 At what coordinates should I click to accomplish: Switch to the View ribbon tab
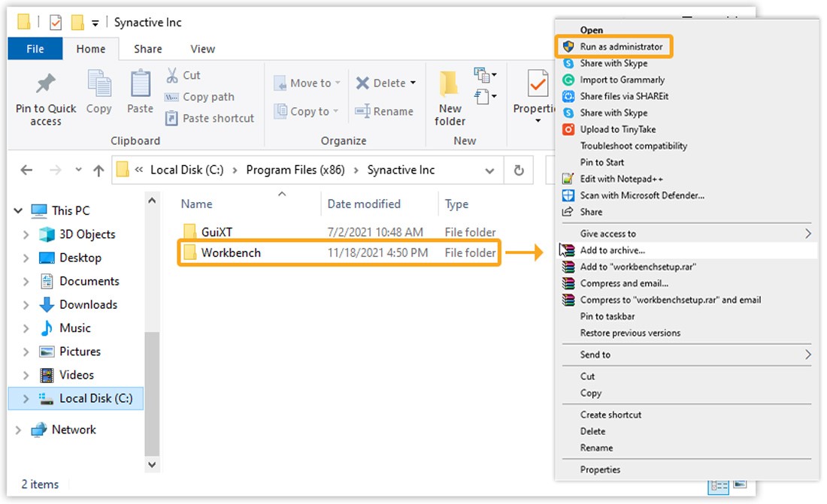click(x=202, y=49)
